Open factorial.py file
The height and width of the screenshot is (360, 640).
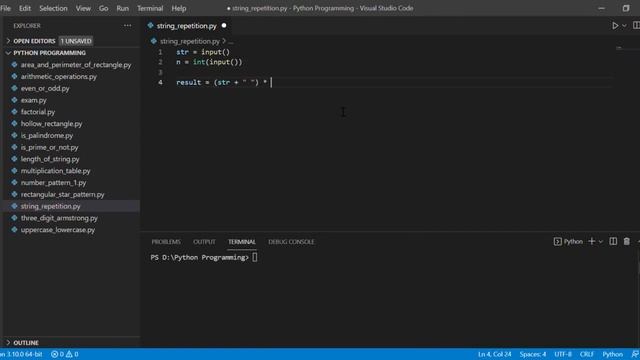[38, 112]
